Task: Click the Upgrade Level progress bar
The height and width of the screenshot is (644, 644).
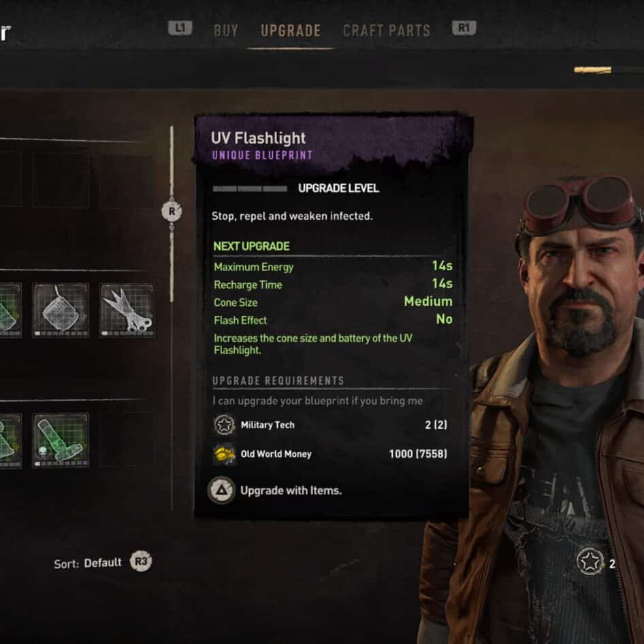Action: 250,189
